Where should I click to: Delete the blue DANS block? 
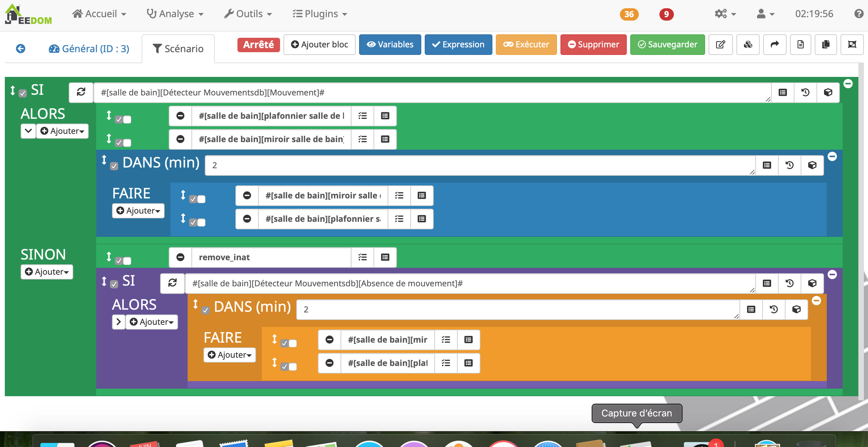(832, 157)
